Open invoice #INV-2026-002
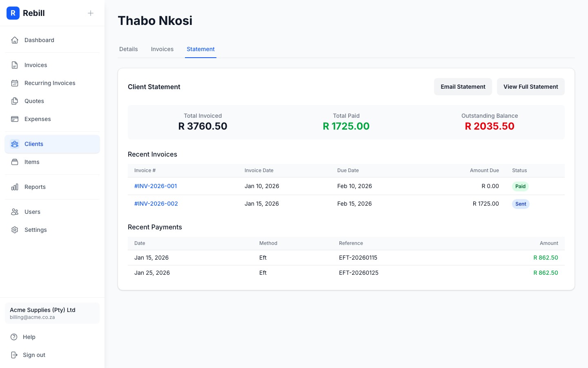 [156, 204]
